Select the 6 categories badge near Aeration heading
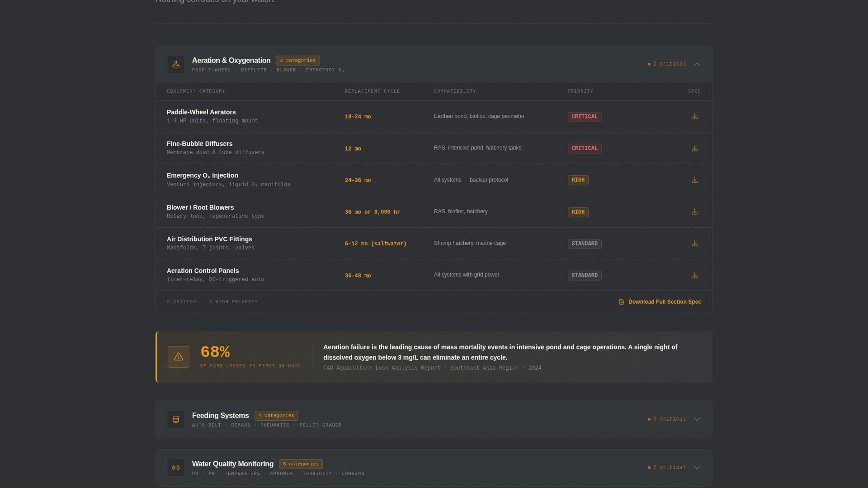This screenshot has height=488, width=868. pos(297,60)
